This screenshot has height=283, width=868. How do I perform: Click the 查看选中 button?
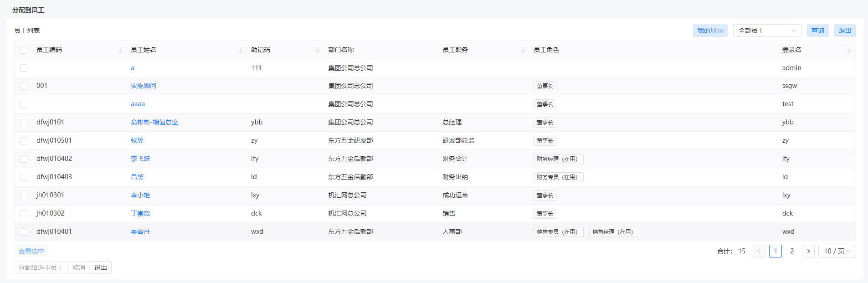point(31,251)
